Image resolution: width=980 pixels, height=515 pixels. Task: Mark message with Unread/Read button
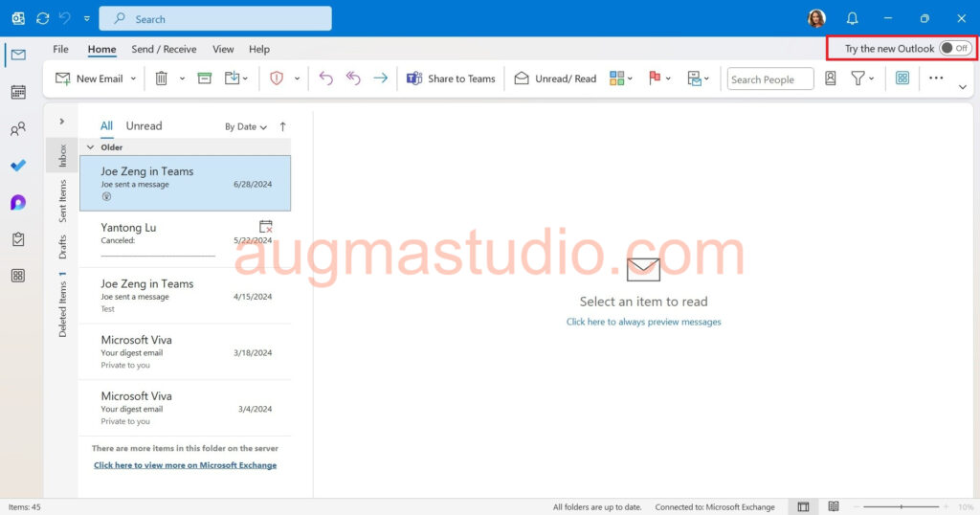pyautogui.click(x=555, y=78)
